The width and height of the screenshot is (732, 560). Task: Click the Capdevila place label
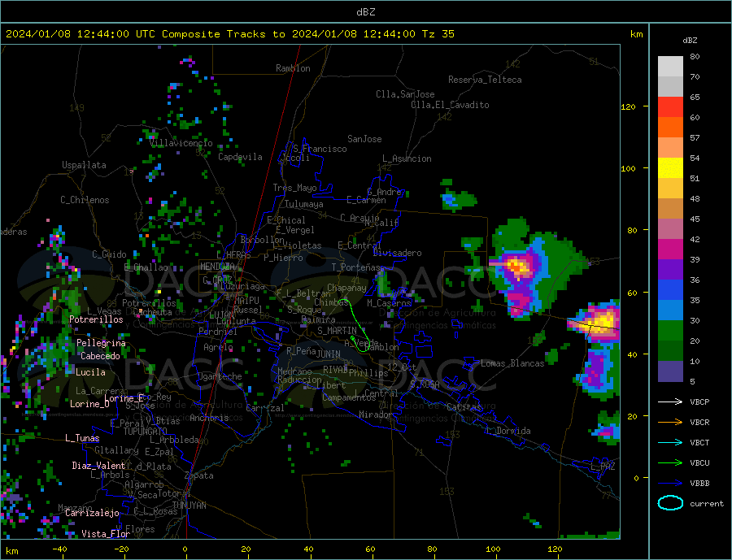(x=240, y=157)
